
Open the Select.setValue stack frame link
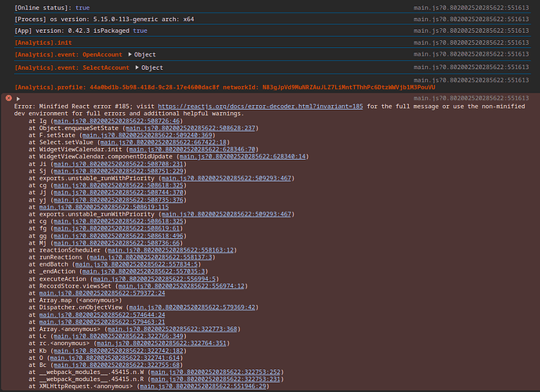[x=163, y=143]
